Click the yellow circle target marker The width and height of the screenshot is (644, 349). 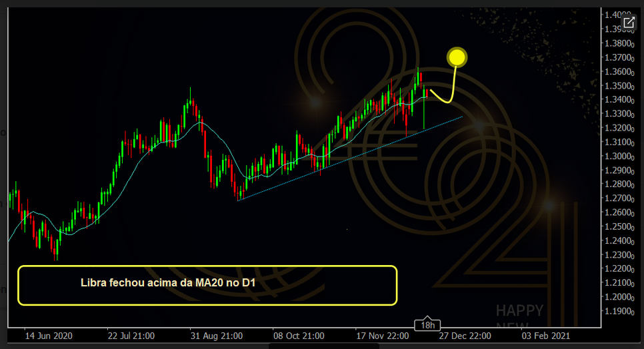[457, 57]
